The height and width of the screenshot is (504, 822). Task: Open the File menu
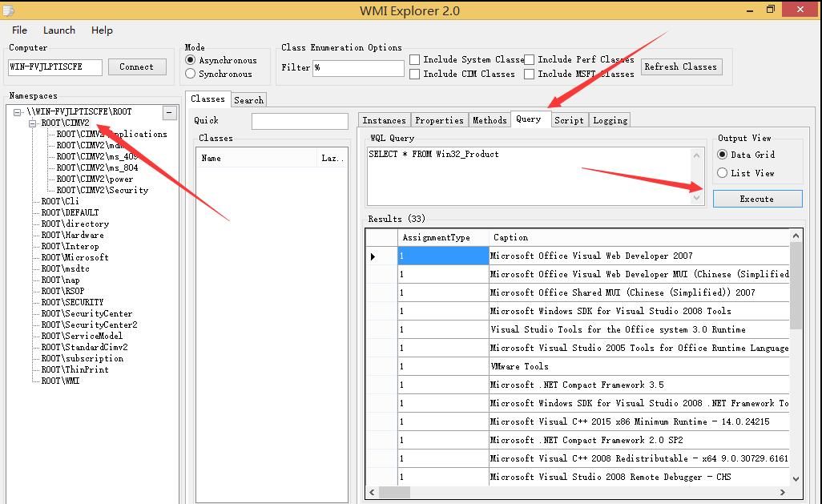19,30
